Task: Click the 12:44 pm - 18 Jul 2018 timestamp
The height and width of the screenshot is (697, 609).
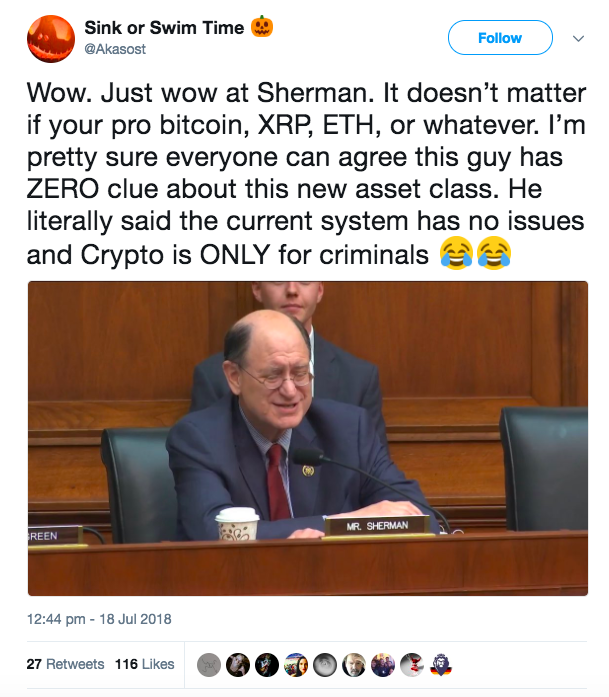Action: 100,619
